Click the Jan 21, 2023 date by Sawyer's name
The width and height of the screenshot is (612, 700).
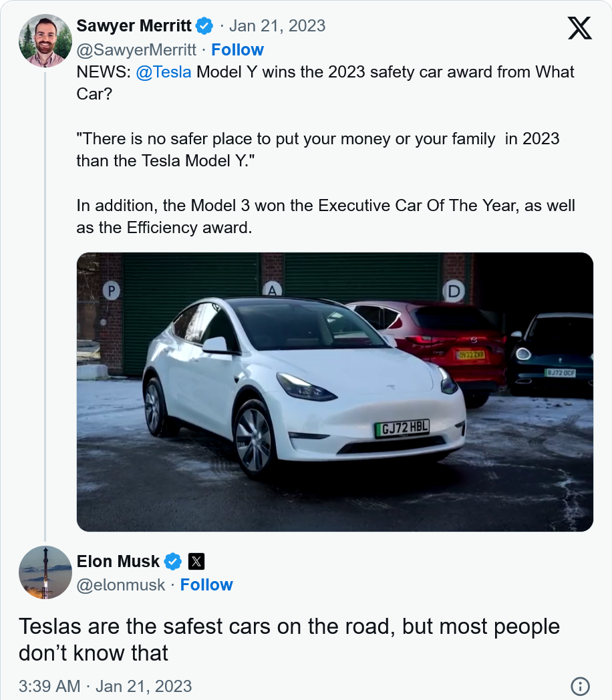pos(277,27)
